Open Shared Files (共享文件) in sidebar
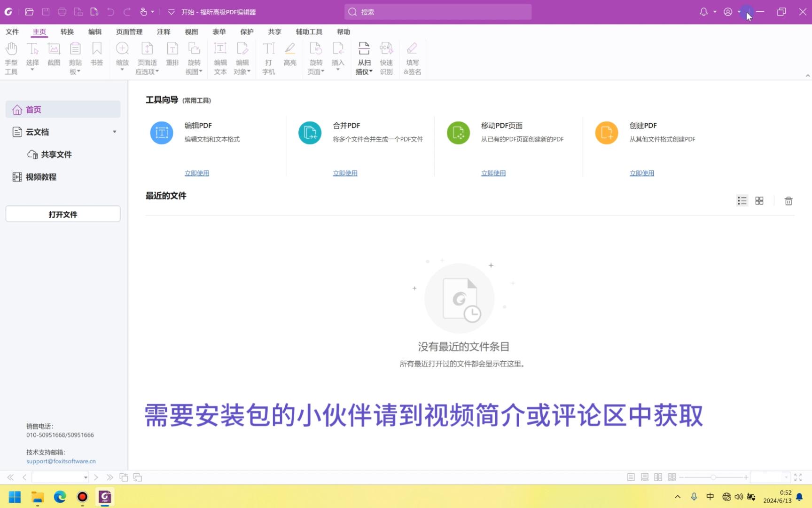Screen dimensions: 812x508 pyautogui.click(x=50, y=154)
